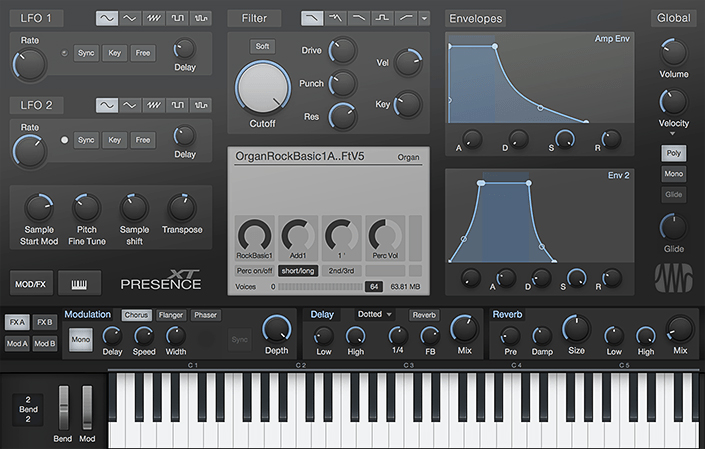Image resolution: width=705 pixels, height=449 pixels.
Task: Enable Mono voice mode in Global
Action: pos(673,173)
